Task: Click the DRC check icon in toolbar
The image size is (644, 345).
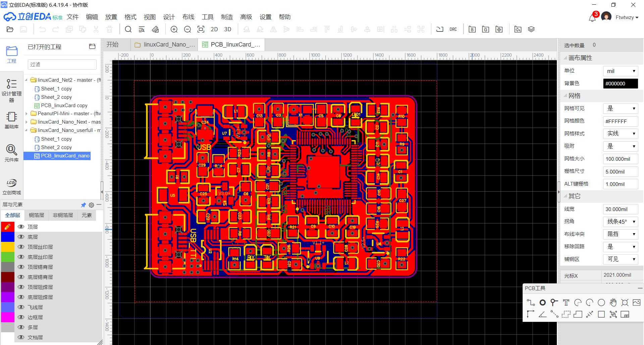Action: pos(453,29)
